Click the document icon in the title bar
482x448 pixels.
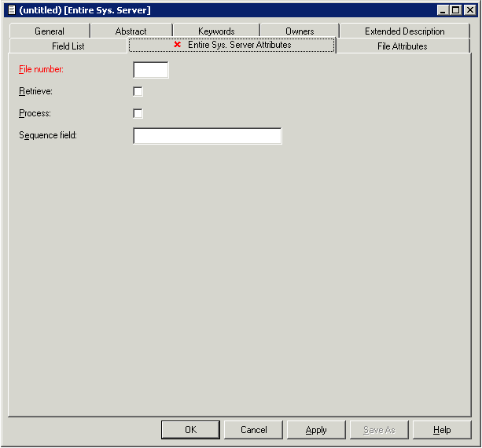[x=12, y=10]
